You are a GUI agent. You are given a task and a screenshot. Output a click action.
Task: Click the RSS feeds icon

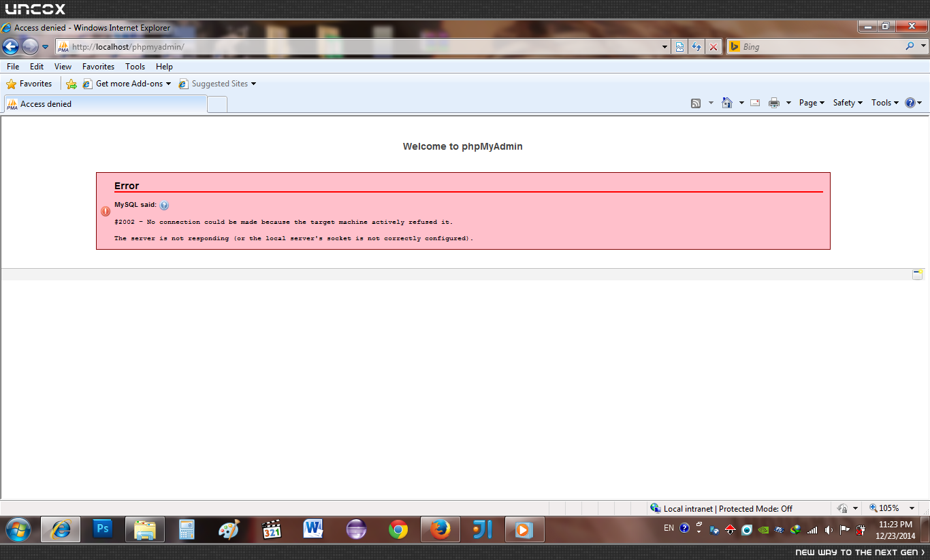[696, 103]
